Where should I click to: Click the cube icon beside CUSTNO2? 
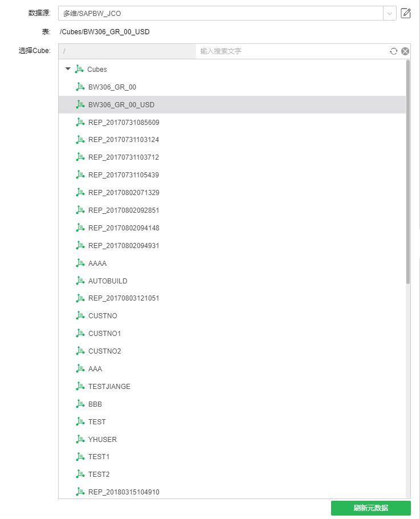click(80, 351)
